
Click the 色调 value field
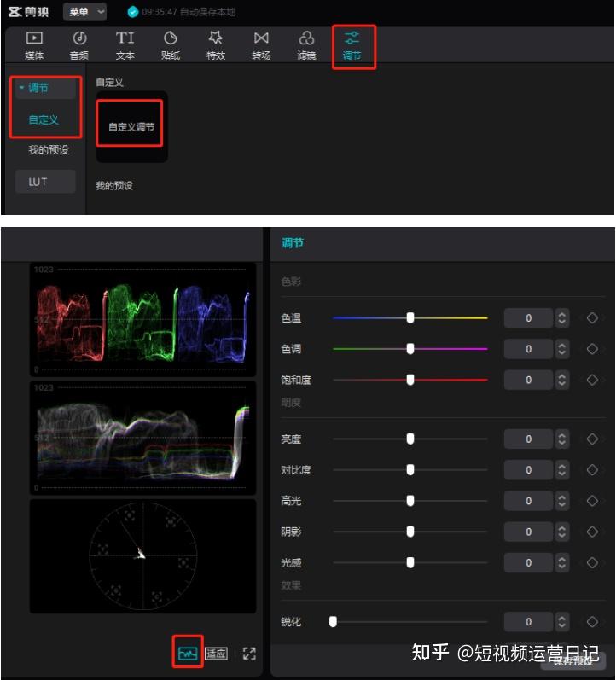[x=528, y=349]
